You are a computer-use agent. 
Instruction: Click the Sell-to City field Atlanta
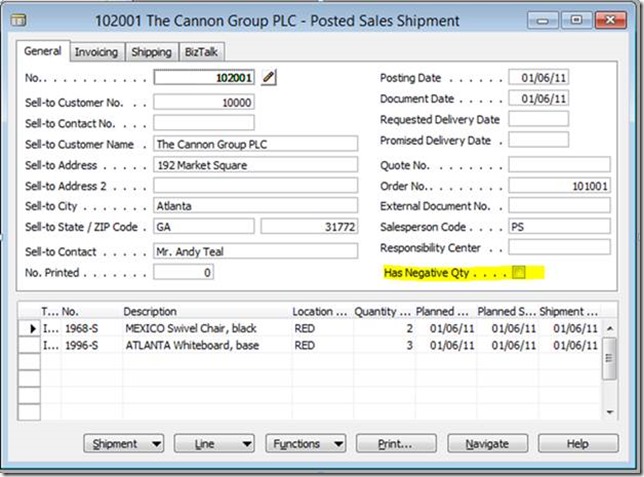pyautogui.click(x=255, y=205)
